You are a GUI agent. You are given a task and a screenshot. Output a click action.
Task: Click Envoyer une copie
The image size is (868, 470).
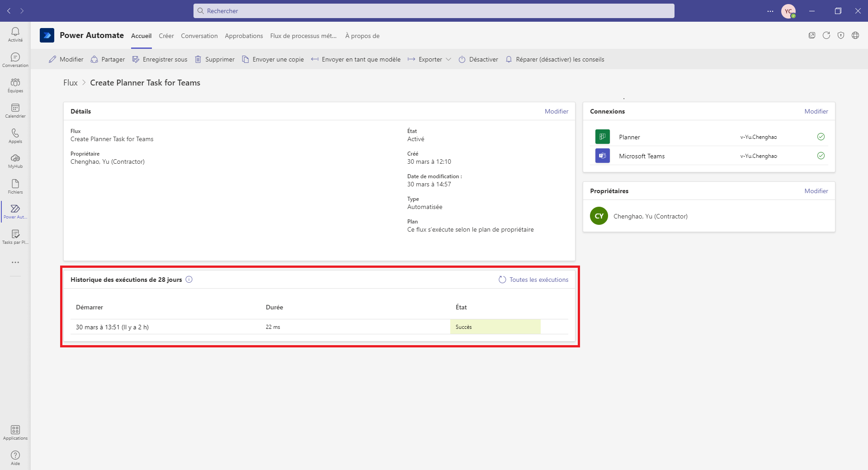point(273,59)
